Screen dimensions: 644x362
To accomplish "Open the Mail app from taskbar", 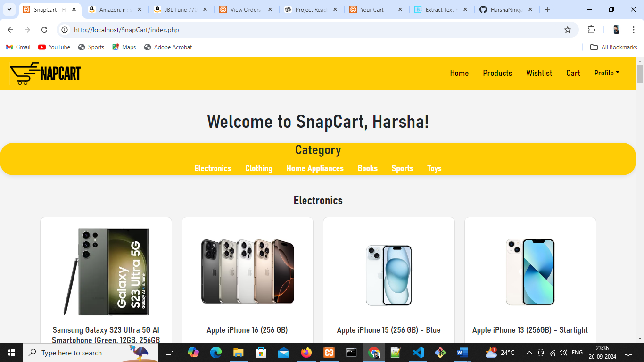I will click(284, 353).
